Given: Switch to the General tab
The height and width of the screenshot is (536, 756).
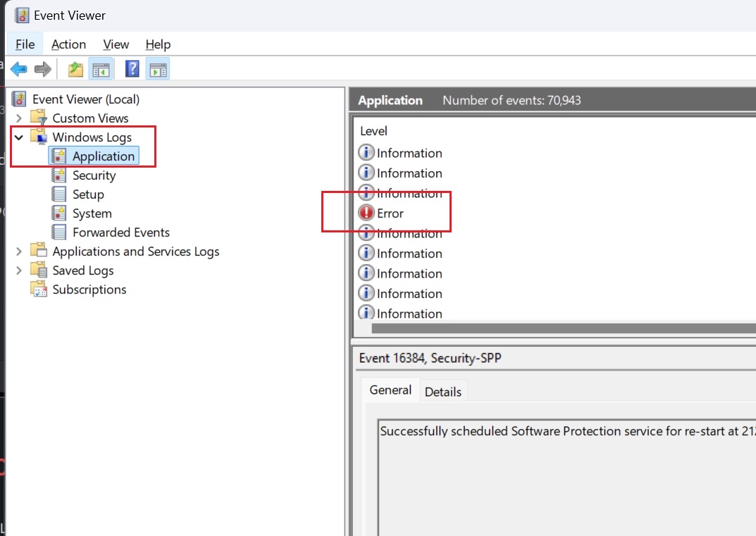Looking at the screenshot, I should (x=390, y=390).
